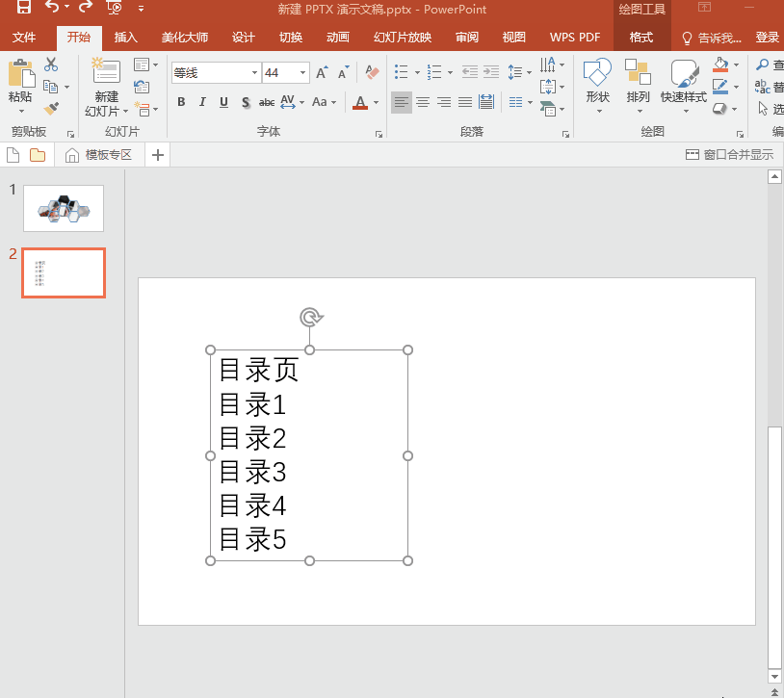Toggle bold formatting
The image size is (784, 698).
181,102
